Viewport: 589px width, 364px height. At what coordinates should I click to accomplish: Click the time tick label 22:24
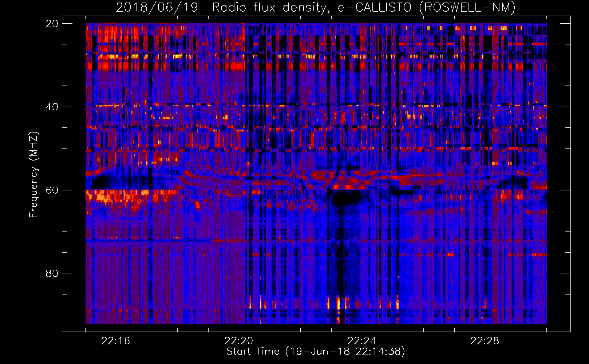[362, 341]
